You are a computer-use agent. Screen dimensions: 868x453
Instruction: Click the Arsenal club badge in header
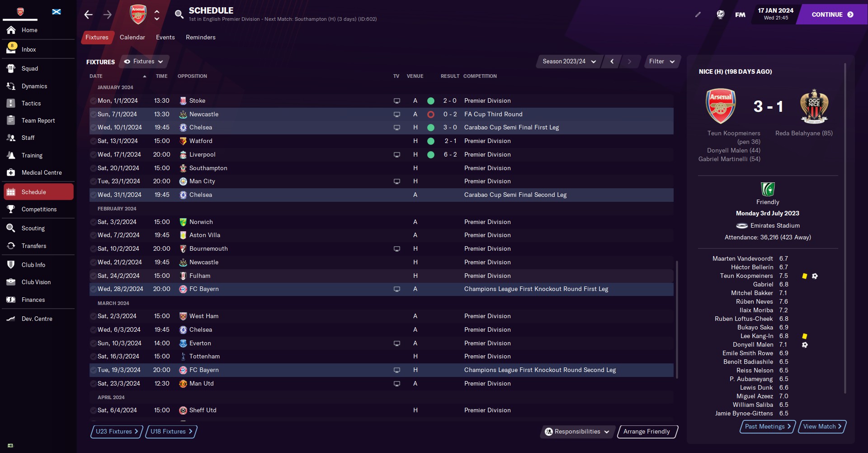point(138,14)
